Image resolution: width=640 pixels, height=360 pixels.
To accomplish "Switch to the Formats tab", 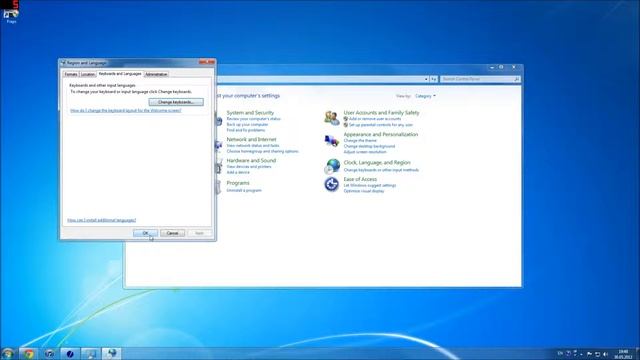I will point(71,74).
